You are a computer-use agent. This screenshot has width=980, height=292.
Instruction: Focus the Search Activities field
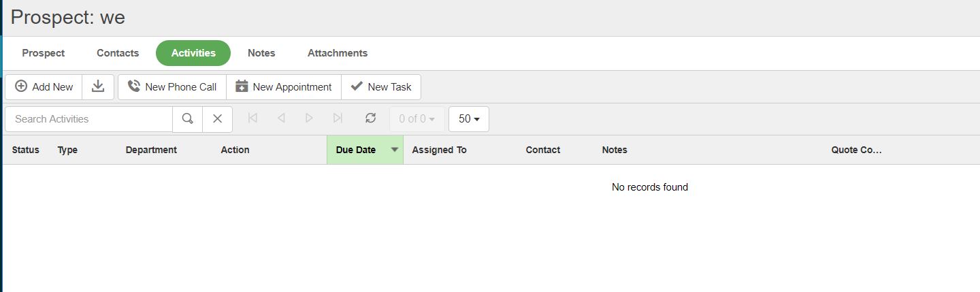(88, 118)
